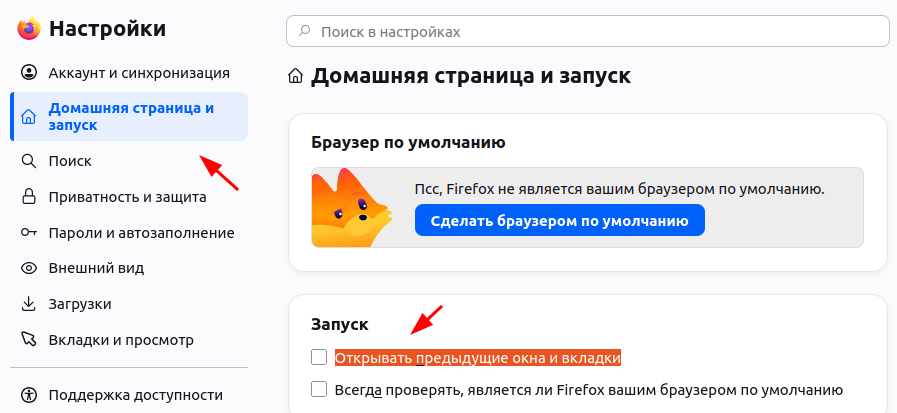The height and width of the screenshot is (413, 897).
Task: Click the Сделать браузером по умолчанию button
Action: 559,220
